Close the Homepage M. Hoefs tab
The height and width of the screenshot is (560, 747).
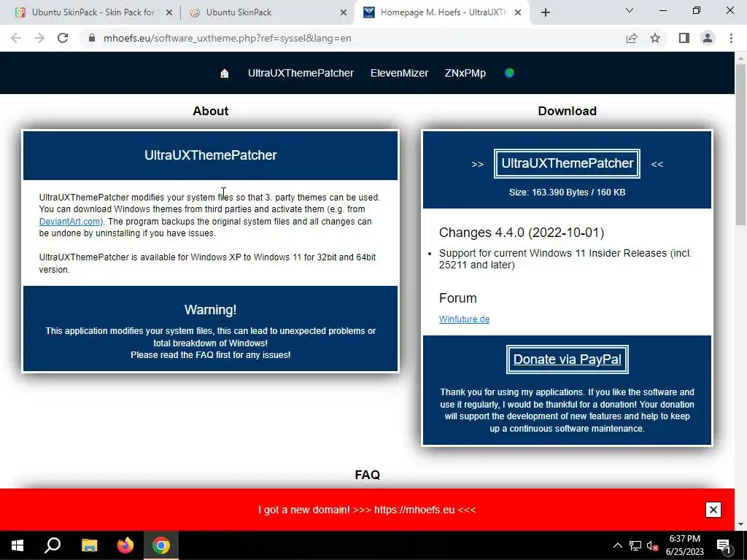tap(518, 13)
